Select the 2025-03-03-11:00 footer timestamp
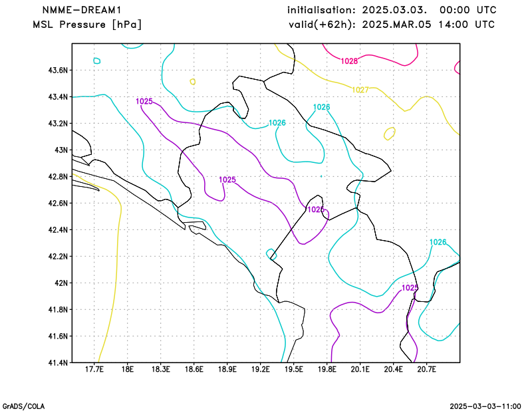 [485, 406]
